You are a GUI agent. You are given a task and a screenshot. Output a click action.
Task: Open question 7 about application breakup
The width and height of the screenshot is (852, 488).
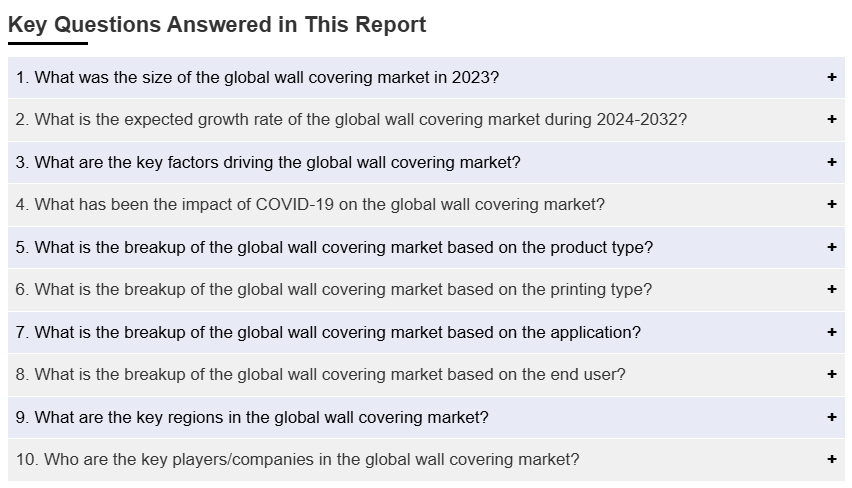click(x=328, y=332)
